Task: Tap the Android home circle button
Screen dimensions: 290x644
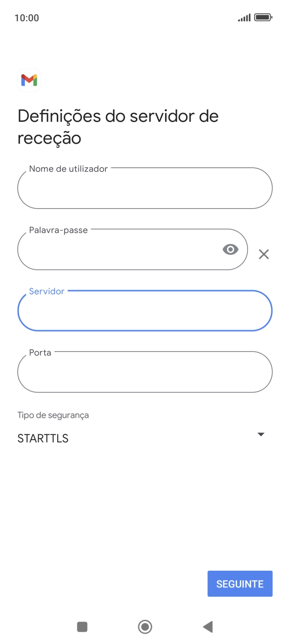Action: click(x=145, y=627)
